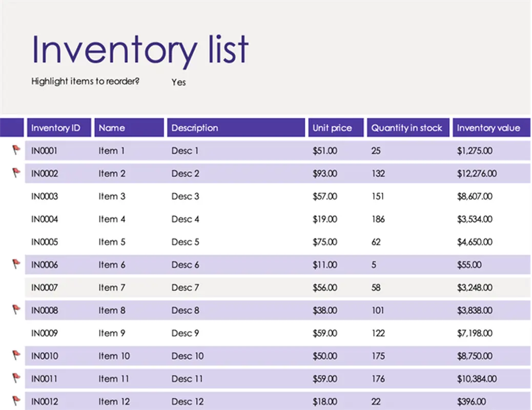Click the red flag icon beside IN0001

coord(16,150)
